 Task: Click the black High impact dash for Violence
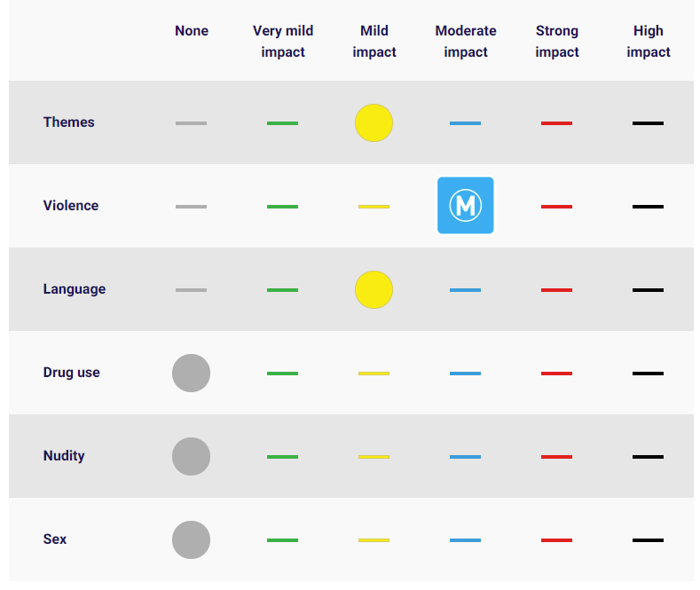click(x=648, y=207)
